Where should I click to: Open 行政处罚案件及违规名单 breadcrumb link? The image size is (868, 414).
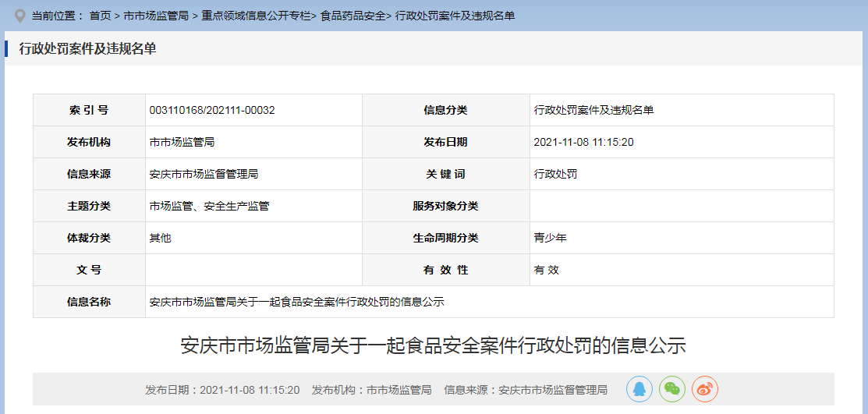[x=454, y=16]
